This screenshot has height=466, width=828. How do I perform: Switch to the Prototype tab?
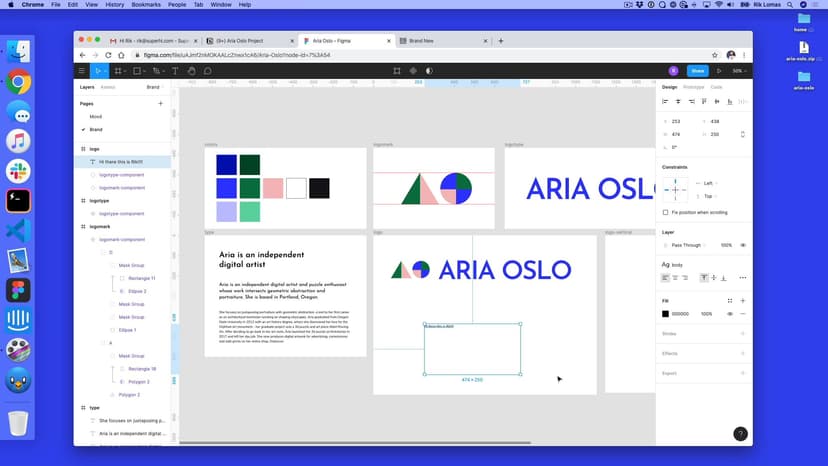click(693, 87)
